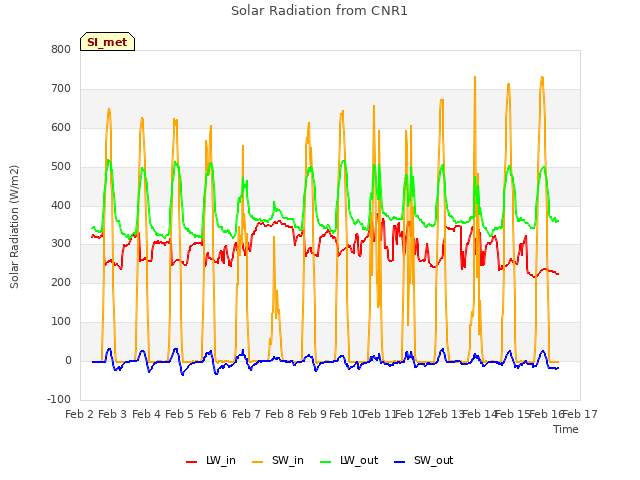Click the green LW_out legend swatch
This screenshot has height=480, width=640.
(326, 462)
